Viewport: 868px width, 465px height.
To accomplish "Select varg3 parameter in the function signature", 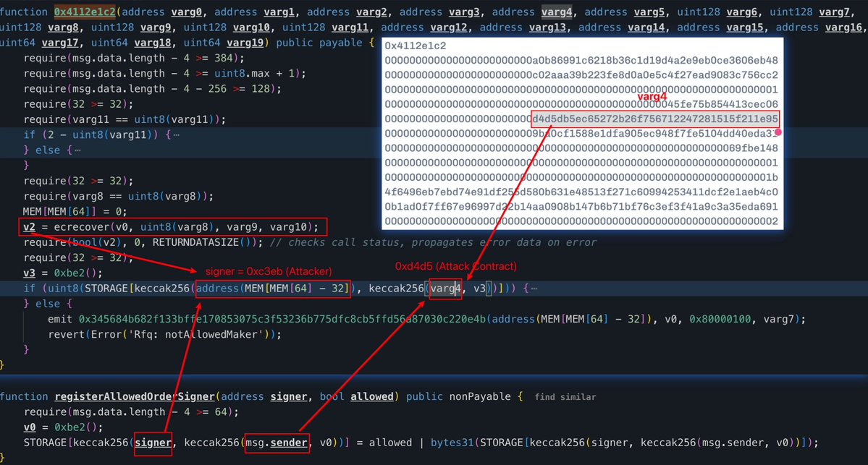I will point(464,12).
